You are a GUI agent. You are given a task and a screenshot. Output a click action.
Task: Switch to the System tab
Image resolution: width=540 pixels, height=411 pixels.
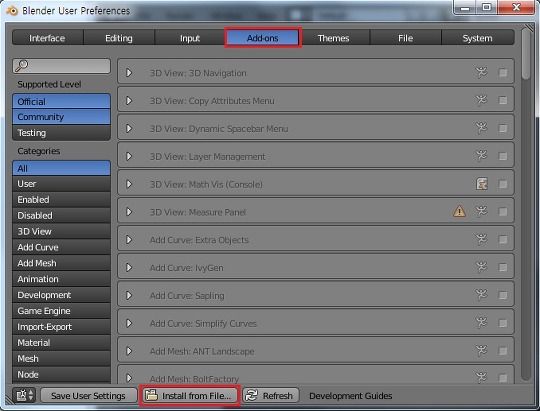click(x=478, y=38)
